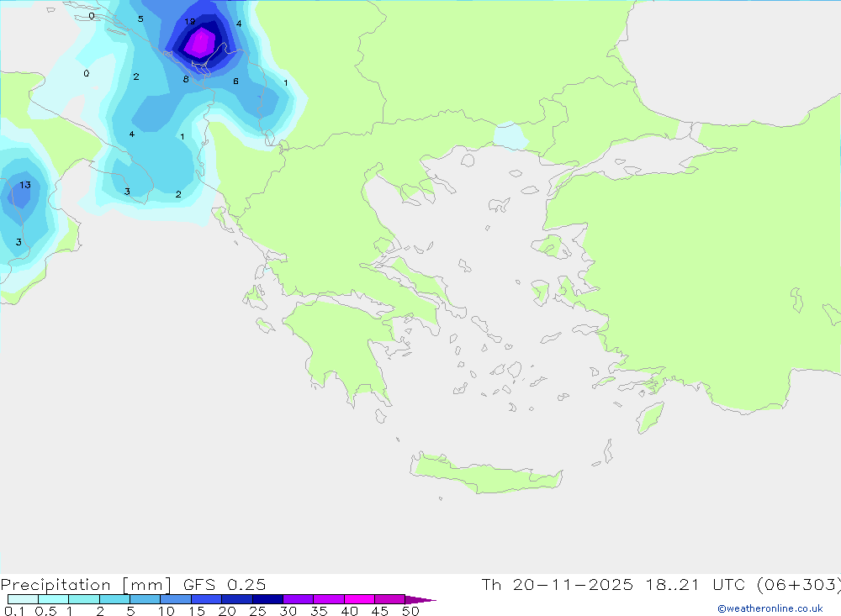Image resolution: width=841 pixels, height=616 pixels.
Task: Click the legend label '40'
Action: 349,611
